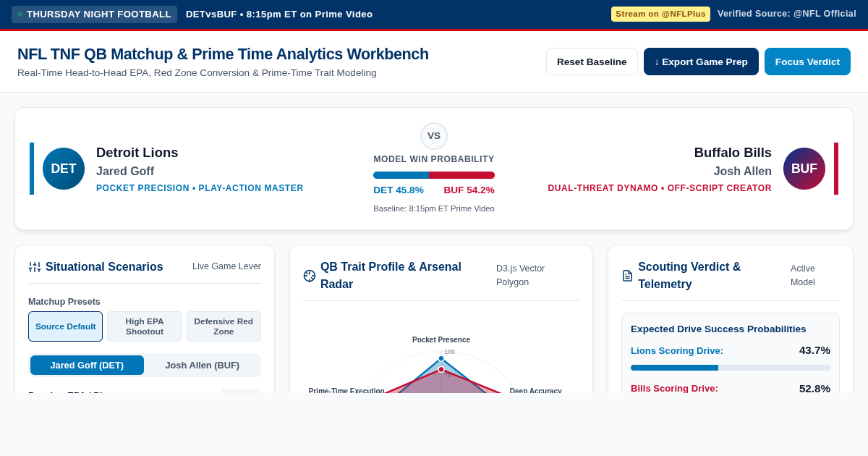The height and width of the screenshot is (456, 868).
Task: Select the Source Default preset
Action: pyautogui.click(x=65, y=326)
